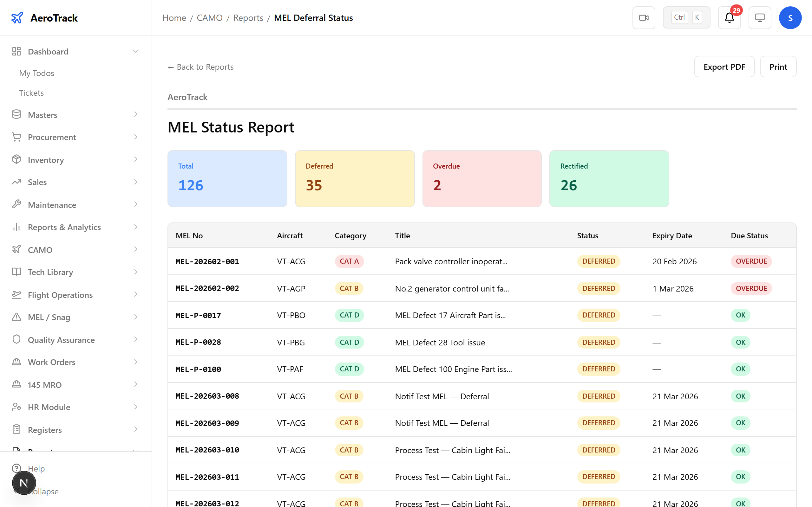Expand the Masters section chevron
This screenshot has width=812, height=507.
click(x=135, y=114)
